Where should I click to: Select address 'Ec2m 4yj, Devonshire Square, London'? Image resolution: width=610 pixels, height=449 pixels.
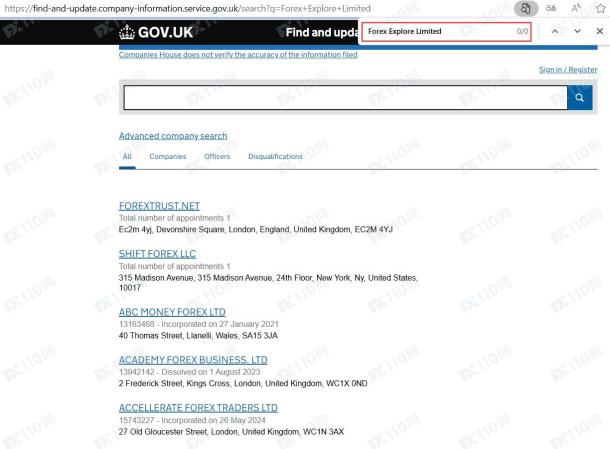[187, 230]
